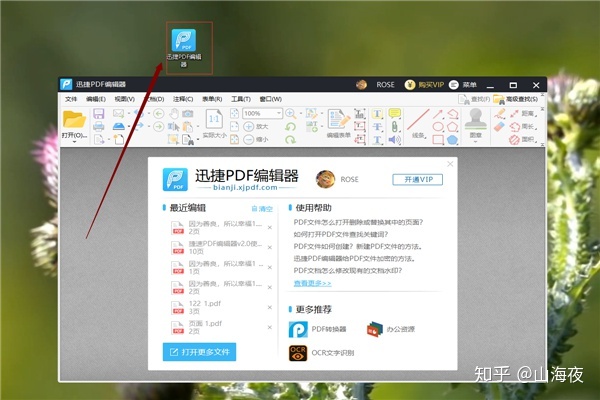Open the 文件 menu
The image size is (600, 400).
[x=71, y=99]
